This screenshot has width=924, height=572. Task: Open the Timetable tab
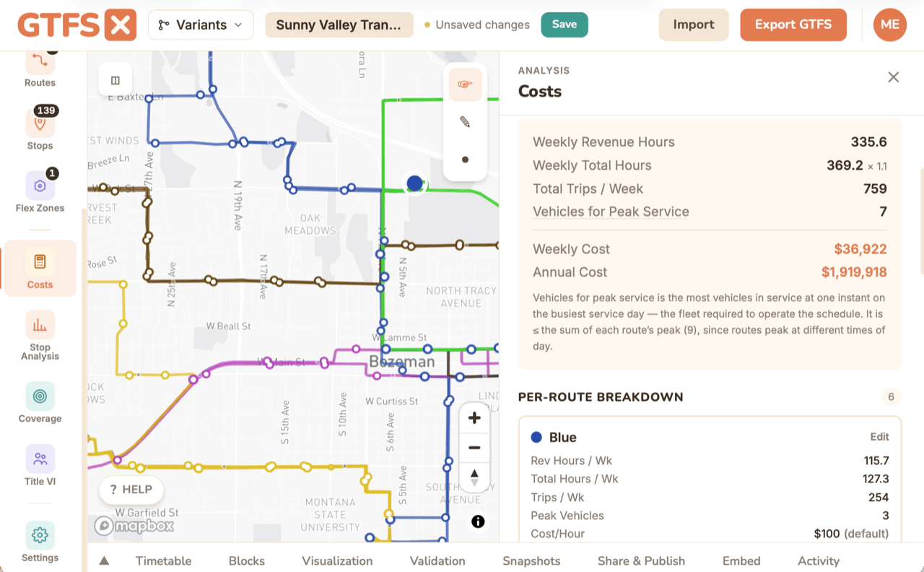coord(163,560)
